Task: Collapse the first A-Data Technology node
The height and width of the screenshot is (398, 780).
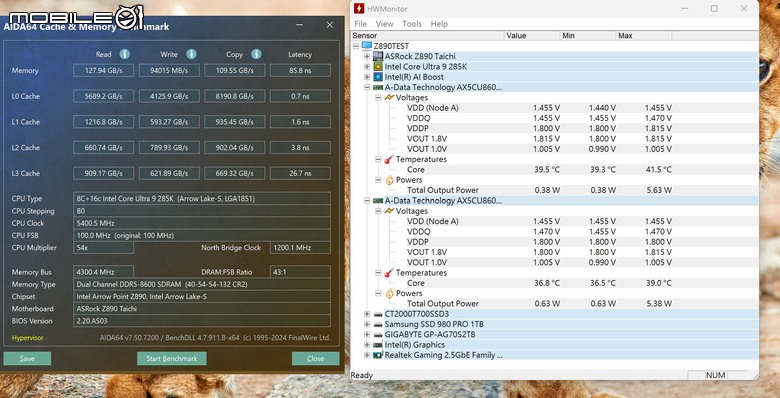Action: point(367,87)
